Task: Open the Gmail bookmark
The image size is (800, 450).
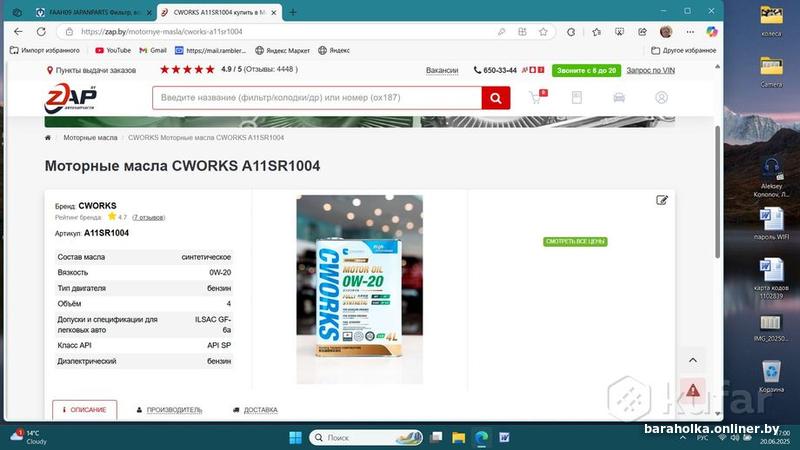Action: [x=153, y=51]
